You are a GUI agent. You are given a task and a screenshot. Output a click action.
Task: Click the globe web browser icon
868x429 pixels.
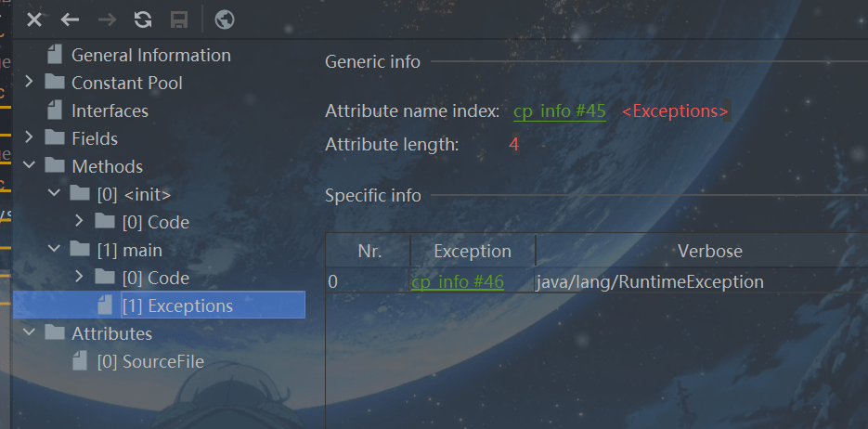[224, 19]
